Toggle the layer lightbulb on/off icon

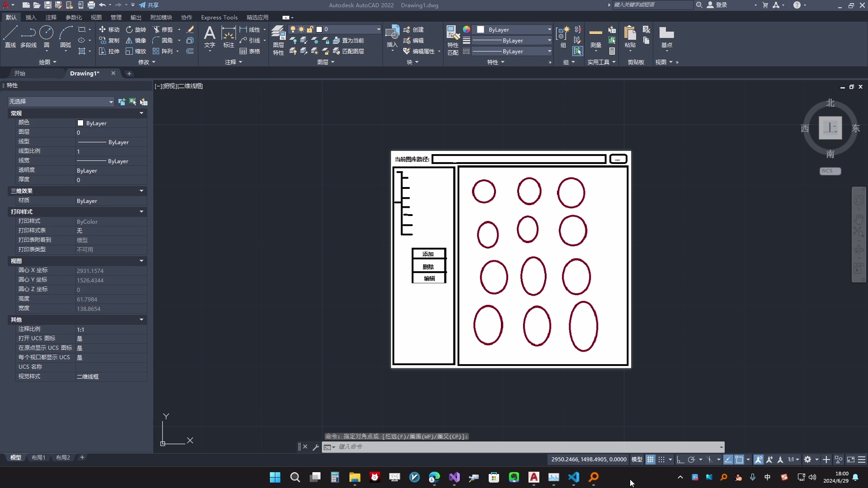click(292, 29)
